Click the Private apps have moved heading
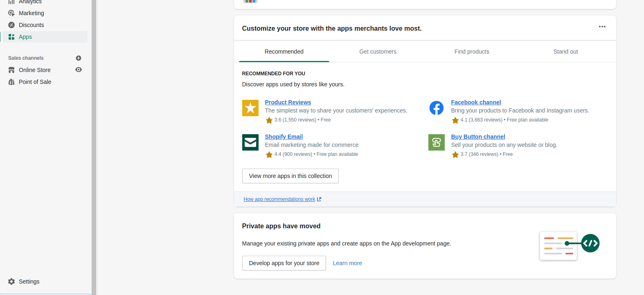The width and height of the screenshot is (644, 295). pyautogui.click(x=281, y=226)
